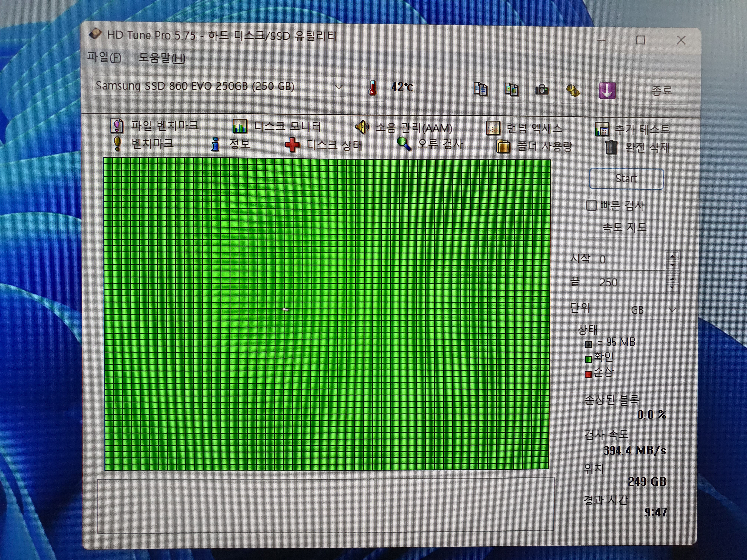This screenshot has height=560, width=747.
Task: Click the camera save screenshot icon
Action: [542, 90]
